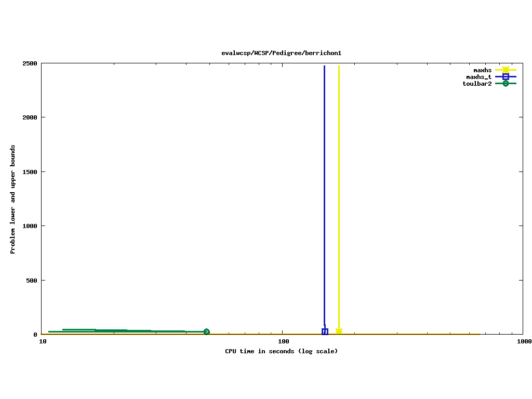Click the x-axis label 'CPU time in seconds'
This screenshot has height=399, width=532.
281,351
